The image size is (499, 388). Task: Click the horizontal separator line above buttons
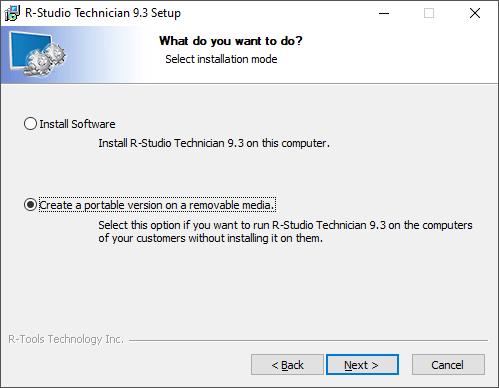pyautogui.click(x=308, y=340)
